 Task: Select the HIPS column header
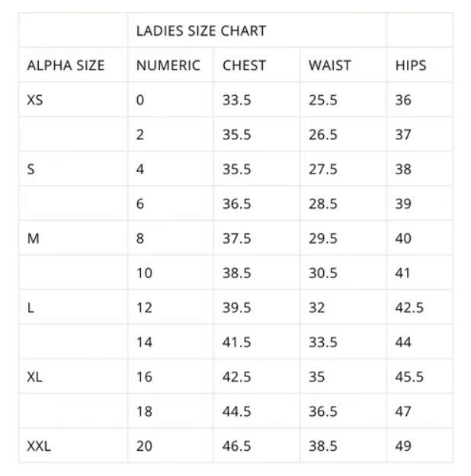pyautogui.click(x=420, y=65)
